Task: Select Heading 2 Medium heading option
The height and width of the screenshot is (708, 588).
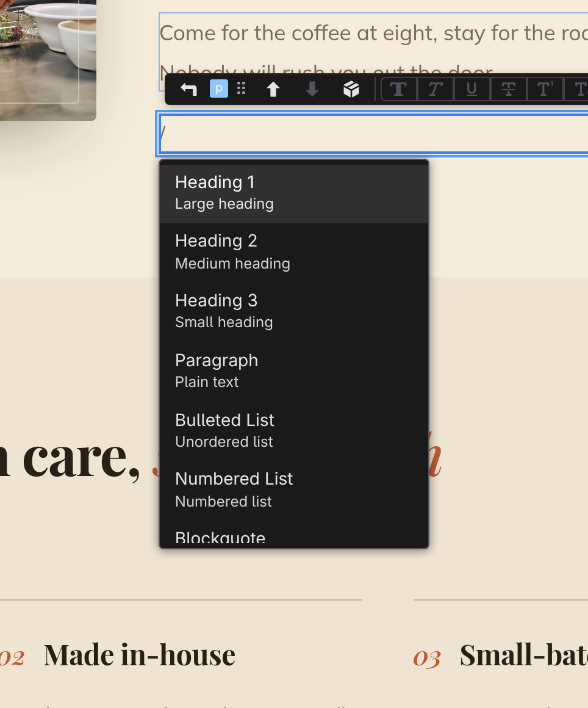Action: coord(294,253)
